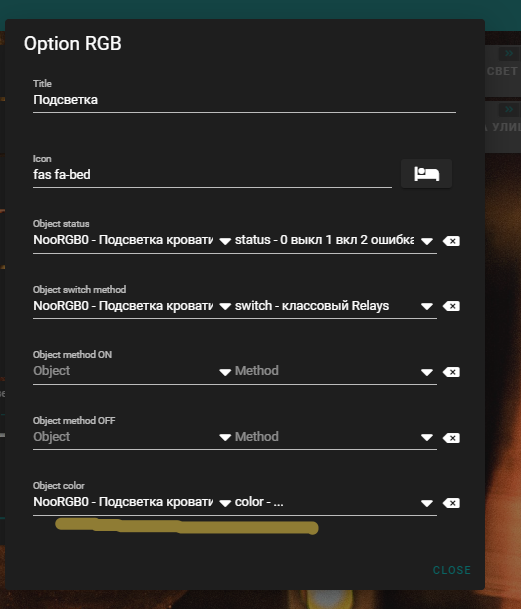
Task: Click the top double-chevron icon behind the dialog
Action: [509, 53]
